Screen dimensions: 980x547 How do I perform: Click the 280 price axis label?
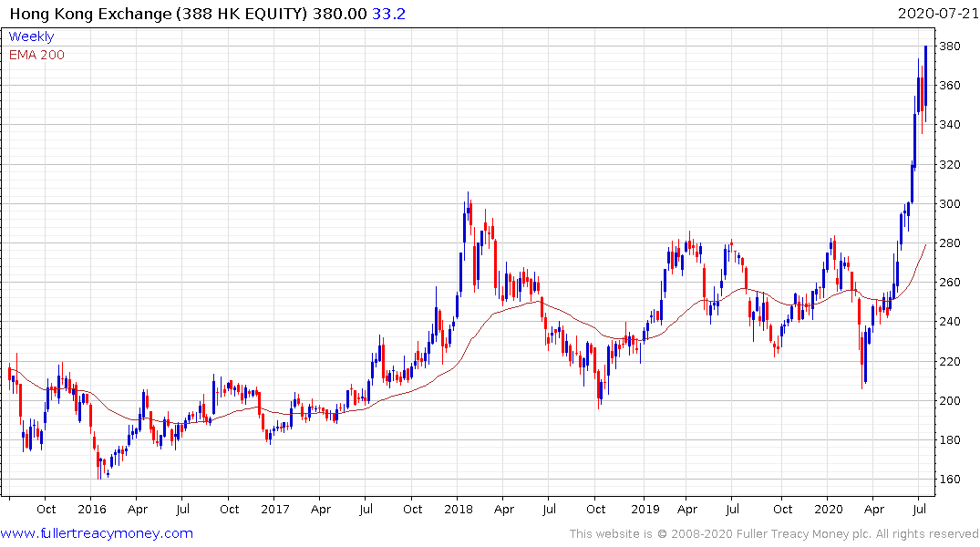click(949, 243)
